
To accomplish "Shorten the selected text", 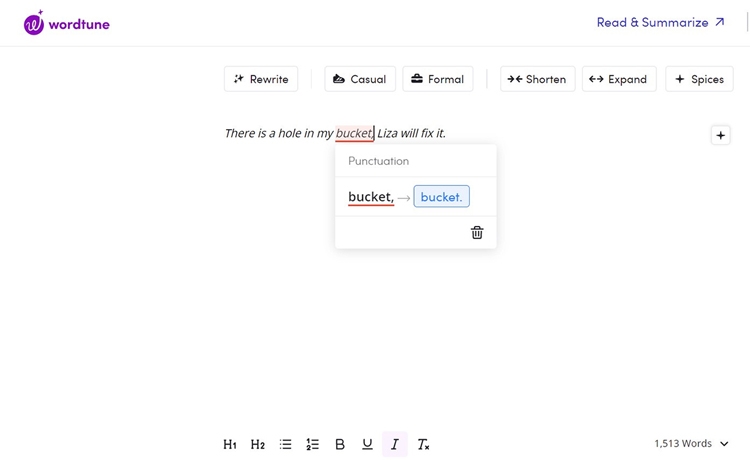I will 537,79.
